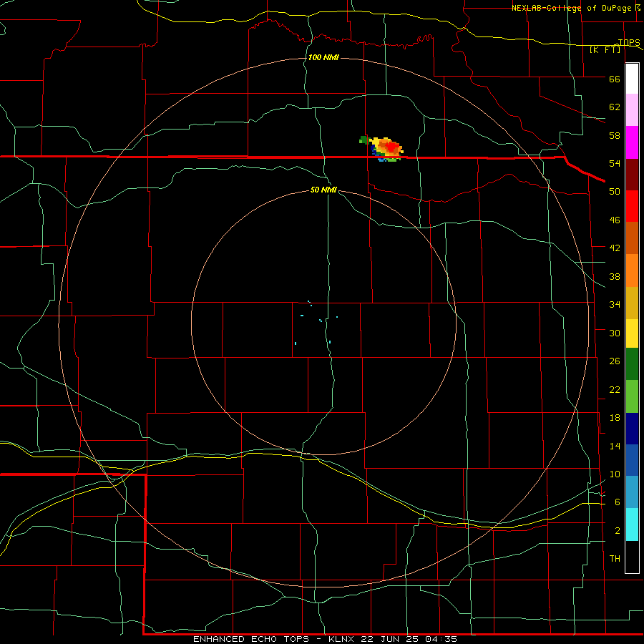
Task: Click the 30 label on the scale
Action: click(x=615, y=333)
